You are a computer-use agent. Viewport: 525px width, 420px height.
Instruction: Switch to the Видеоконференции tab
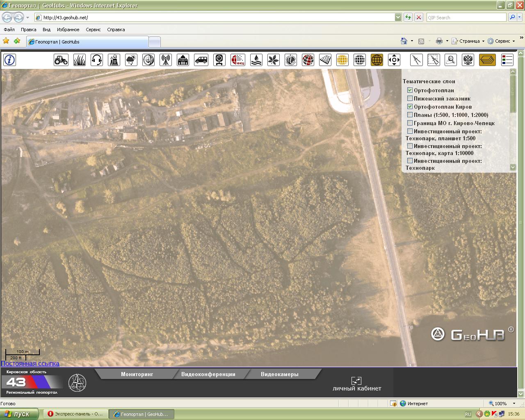208,374
